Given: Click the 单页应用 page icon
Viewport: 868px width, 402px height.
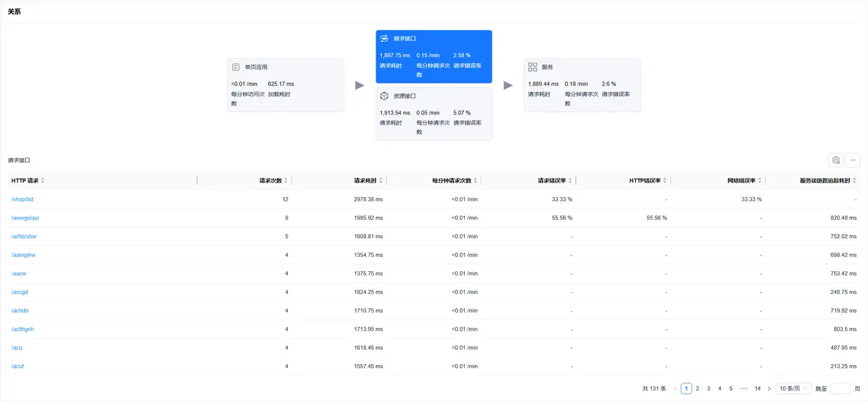Looking at the screenshot, I should (236, 68).
